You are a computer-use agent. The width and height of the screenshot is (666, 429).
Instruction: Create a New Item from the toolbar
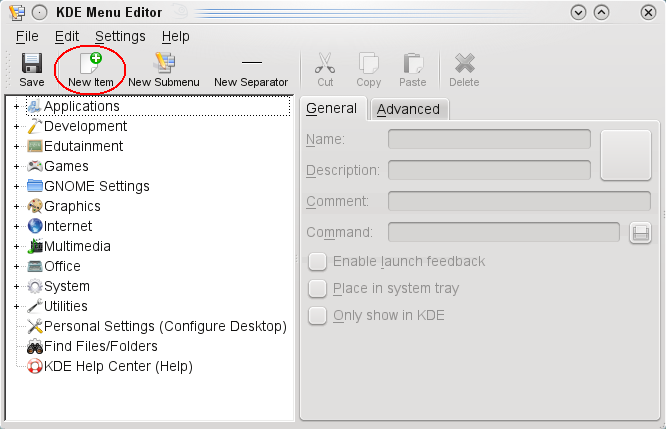pyautogui.click(x=90, y=70)
